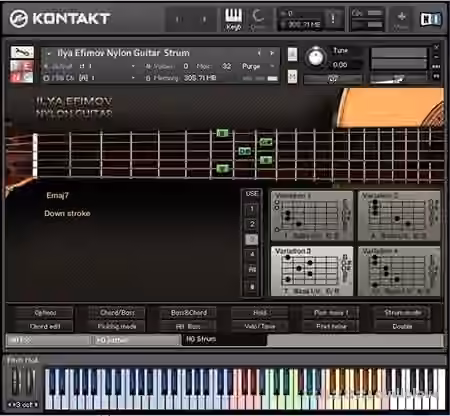
Task: Choose the Variation 2 chord diagram
Action: tap(399, 216)
